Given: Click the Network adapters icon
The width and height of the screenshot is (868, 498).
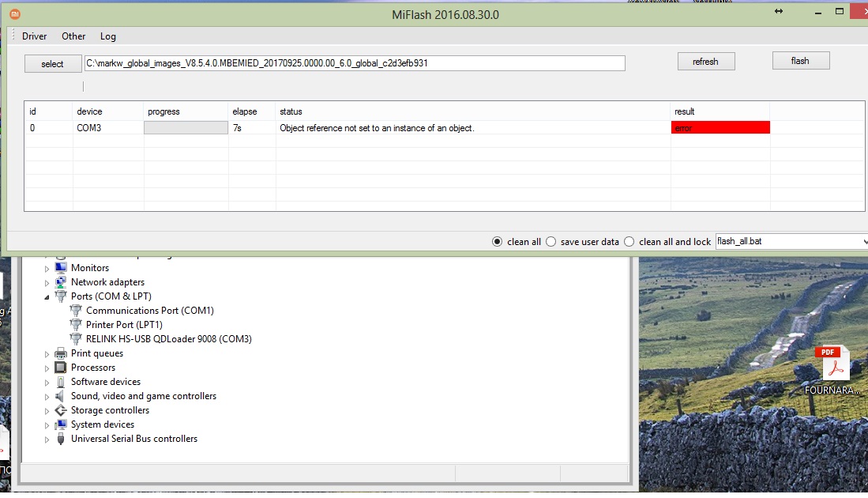Looking at the screenshot, I should [61, 282].
